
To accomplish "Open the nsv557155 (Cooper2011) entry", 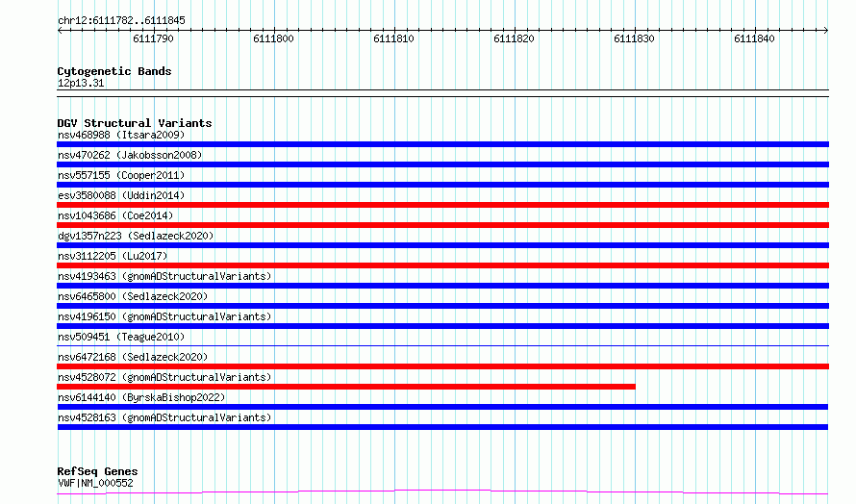I will pos(121,175).
